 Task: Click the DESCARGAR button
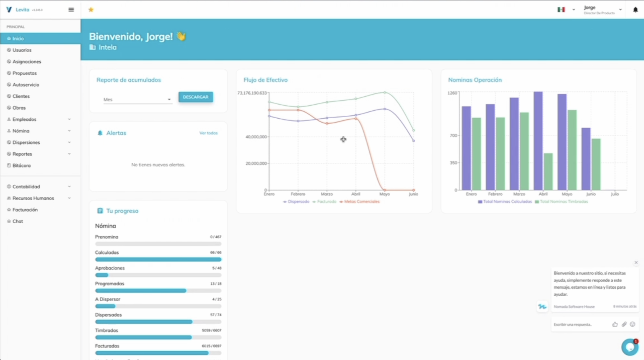pyautogui.click(x=196, y=97)
